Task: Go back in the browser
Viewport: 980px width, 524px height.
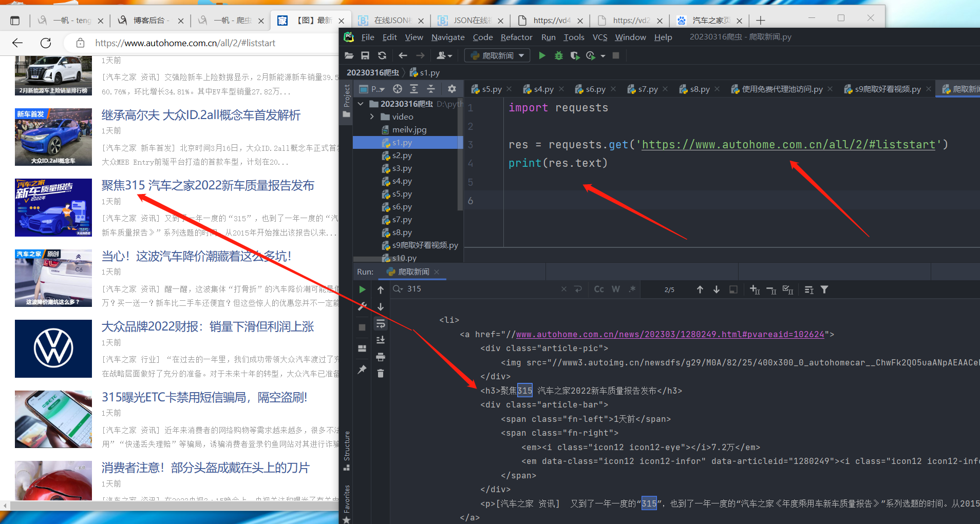Action: click(17, 43)
